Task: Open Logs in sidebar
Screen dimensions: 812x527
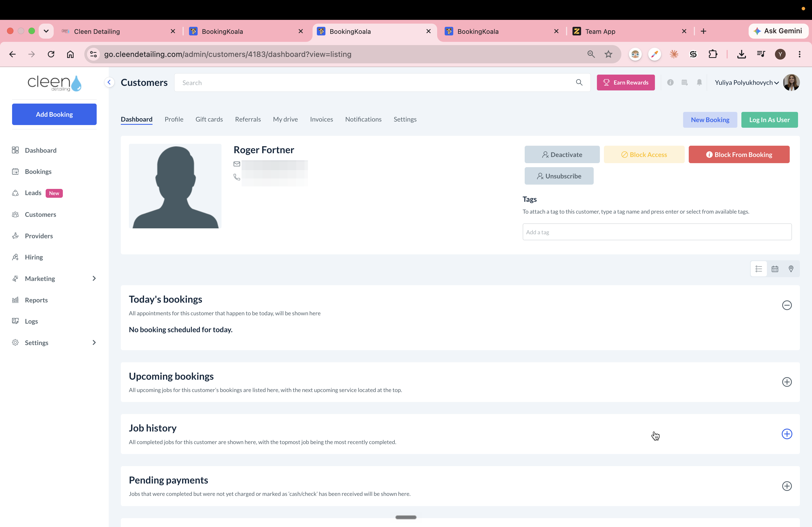Action: pyautogui.click(x=31, y=321)
